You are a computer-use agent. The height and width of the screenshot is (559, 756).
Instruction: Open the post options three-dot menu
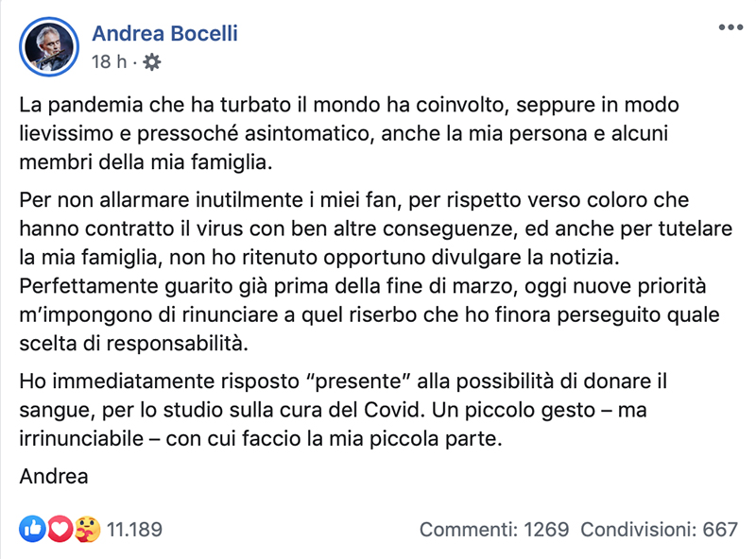coord(730,27)
